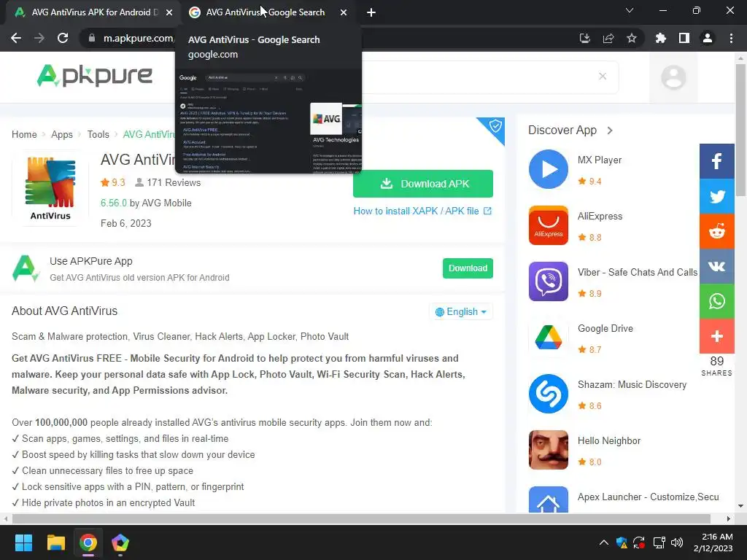
Task: Open Shazam app icon
Action: pyautogui.click(x=549, y=394)
